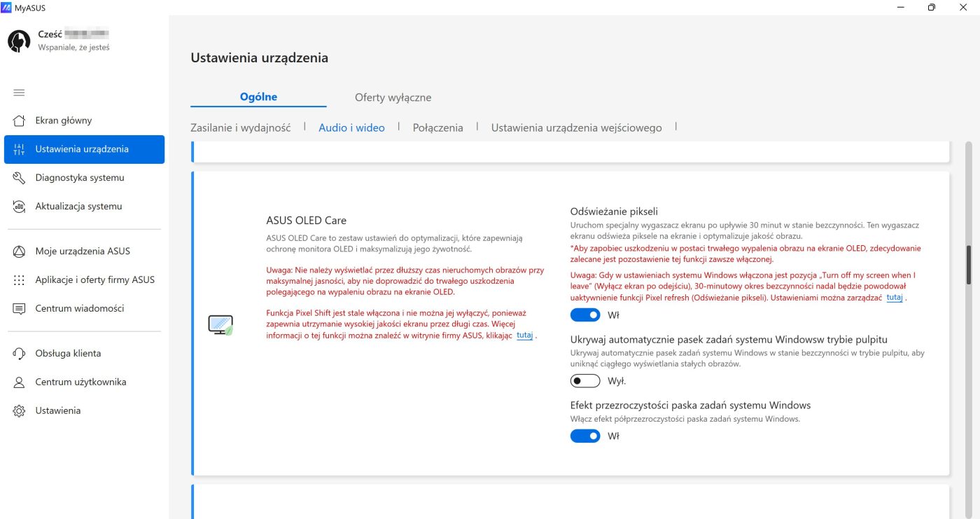Open Diagnostyka systemu page

[x=84, y=178]
